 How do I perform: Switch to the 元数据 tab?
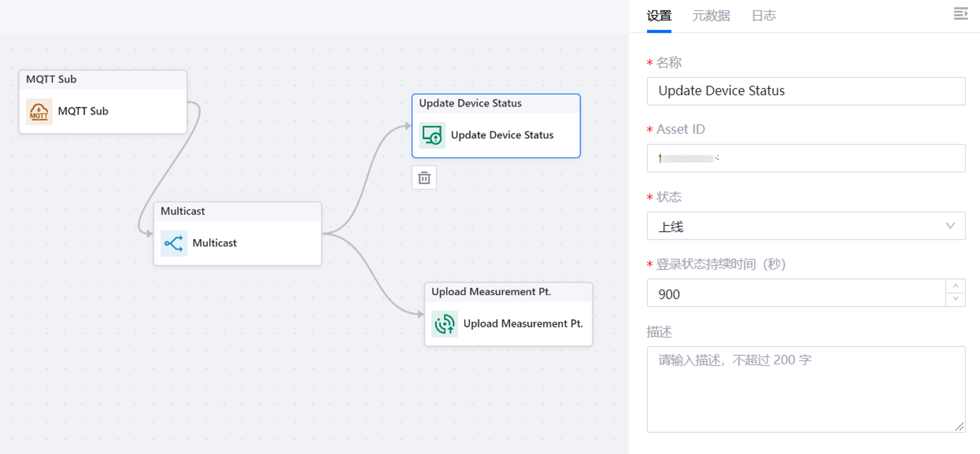click(x=711, y=16)
